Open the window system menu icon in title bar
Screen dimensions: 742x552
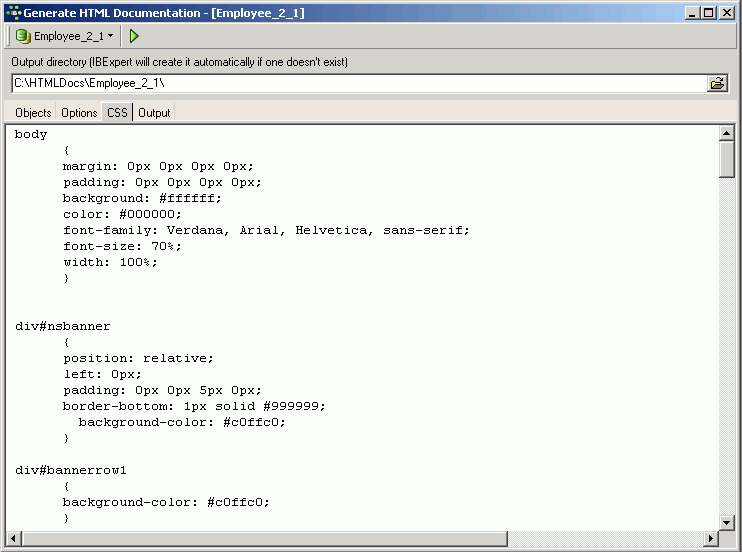12,12
